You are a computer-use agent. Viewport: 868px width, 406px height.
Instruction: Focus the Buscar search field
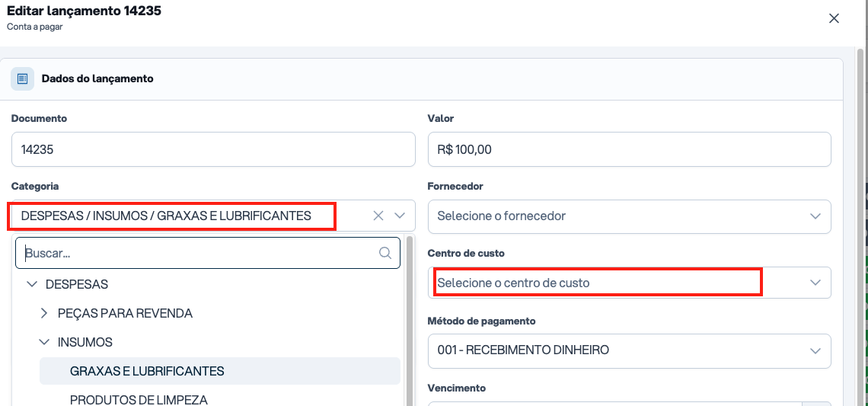point(208,253)
